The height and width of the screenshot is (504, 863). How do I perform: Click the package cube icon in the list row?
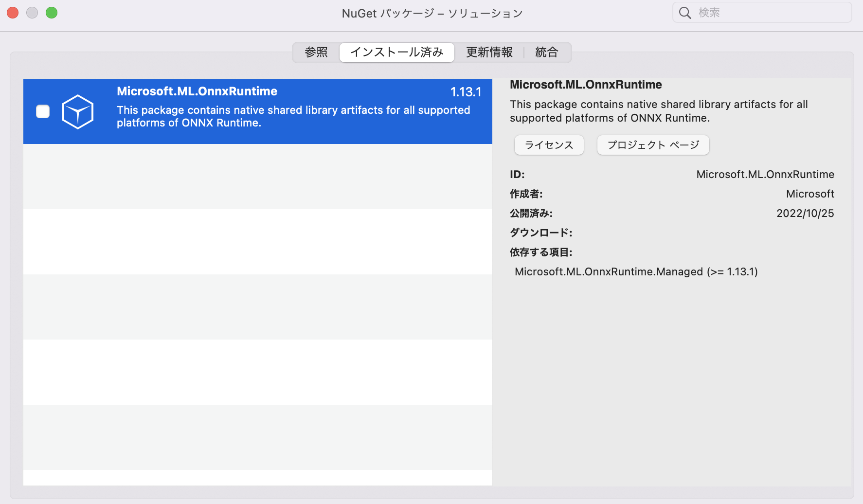click(x=78, y=112)
